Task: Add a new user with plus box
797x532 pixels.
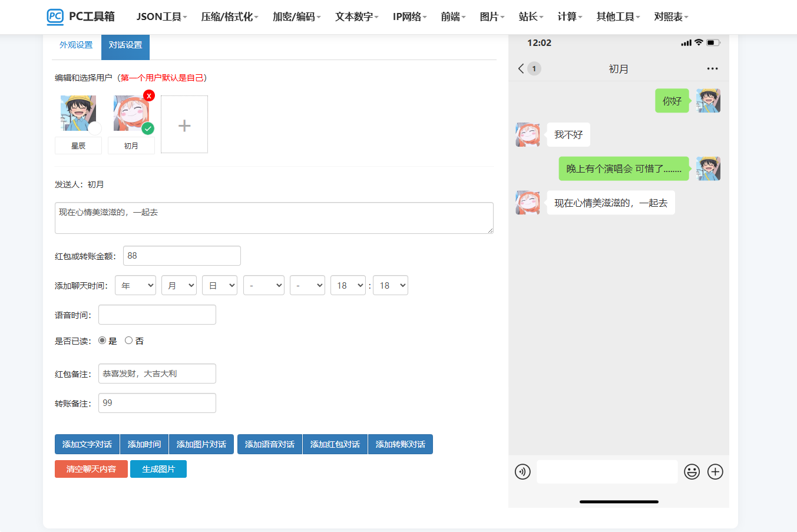Action: coord(184,124)
